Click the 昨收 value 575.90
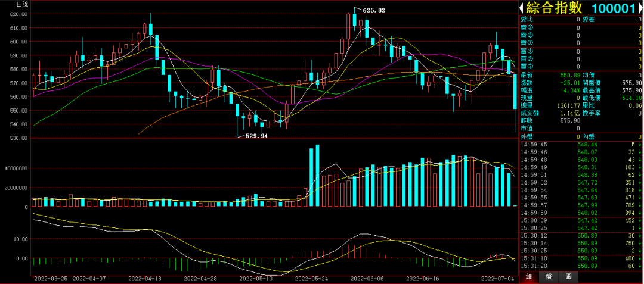The width and height of the screenshot is (644, 284). tap(571, 120)
